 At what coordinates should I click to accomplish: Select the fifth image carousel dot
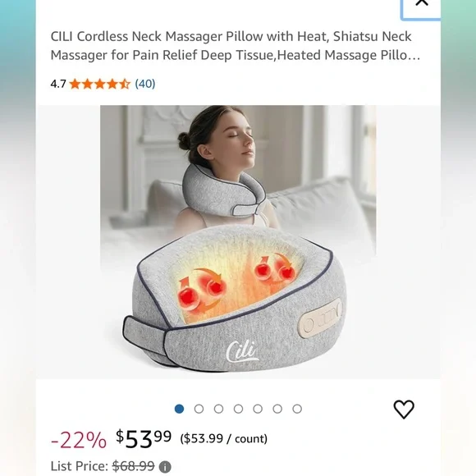point(258,409)
